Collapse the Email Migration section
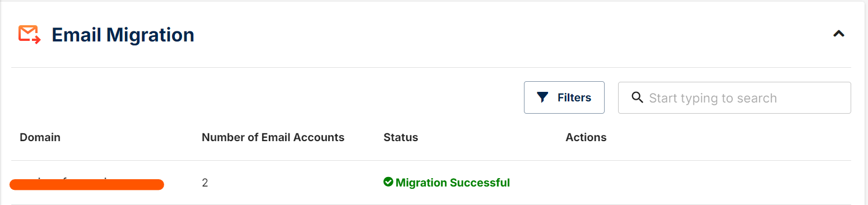 (838, 34)
